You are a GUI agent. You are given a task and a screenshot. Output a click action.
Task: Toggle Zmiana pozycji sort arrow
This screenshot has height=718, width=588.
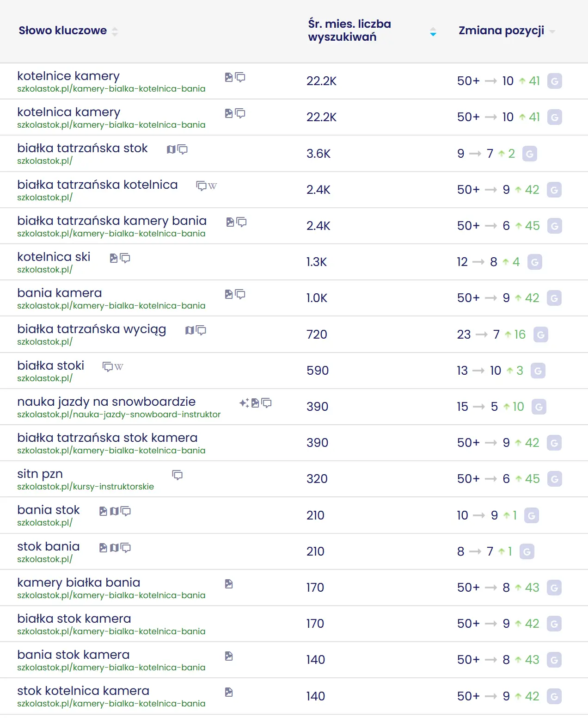[x=552, y=31]
